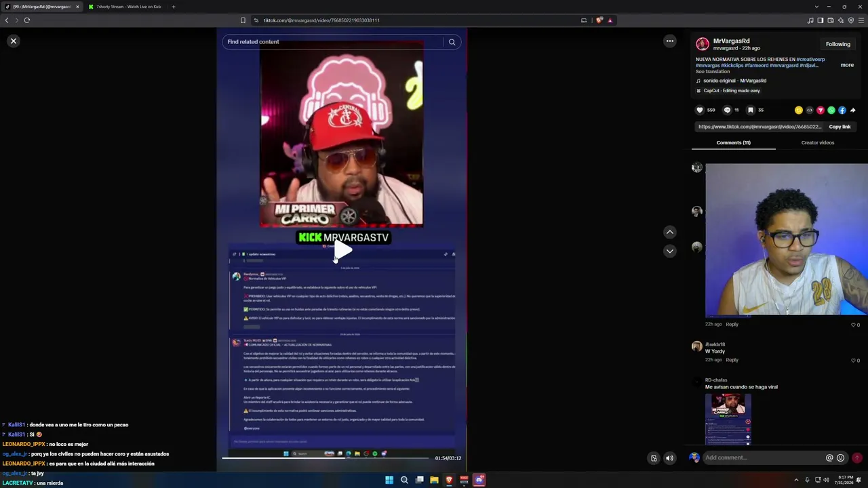Image resolution: width=868 pixels, height=488 pixels.
Task: Click the MrVargasRd username
Action: [x=731, y=41]
